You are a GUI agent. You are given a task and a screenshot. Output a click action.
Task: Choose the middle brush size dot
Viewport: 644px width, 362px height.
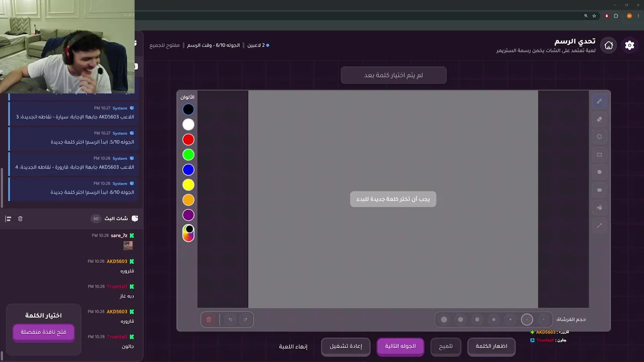[494, 319]
